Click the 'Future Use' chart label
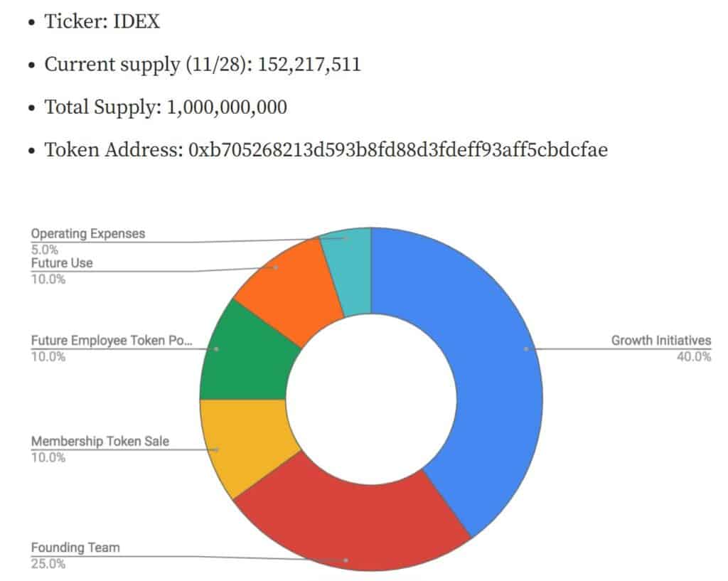This screenshot has width=728, height=581. (62, 263)
